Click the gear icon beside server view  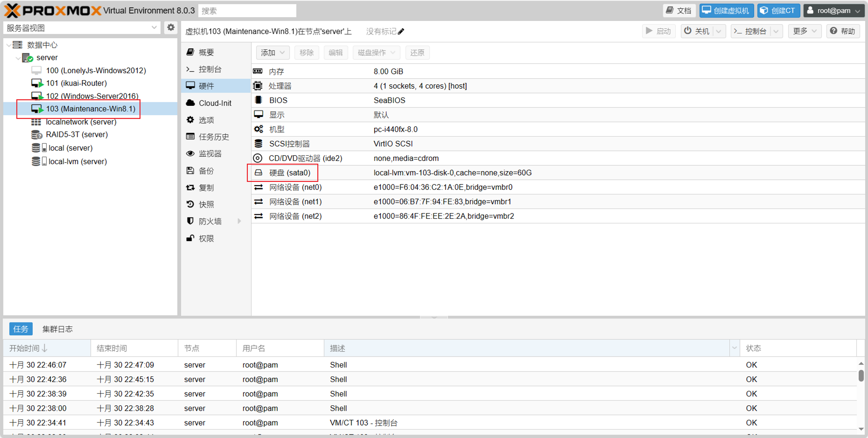point(171,28)
